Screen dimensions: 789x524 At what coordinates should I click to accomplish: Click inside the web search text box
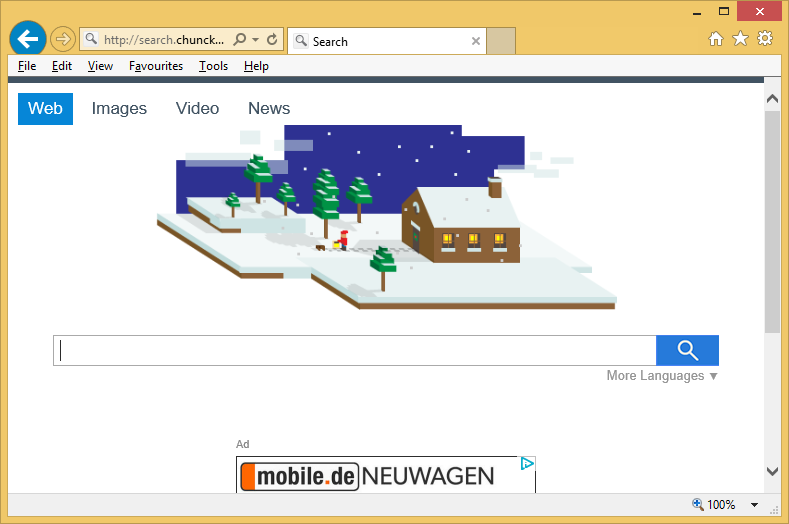click(x=354, y=351)
